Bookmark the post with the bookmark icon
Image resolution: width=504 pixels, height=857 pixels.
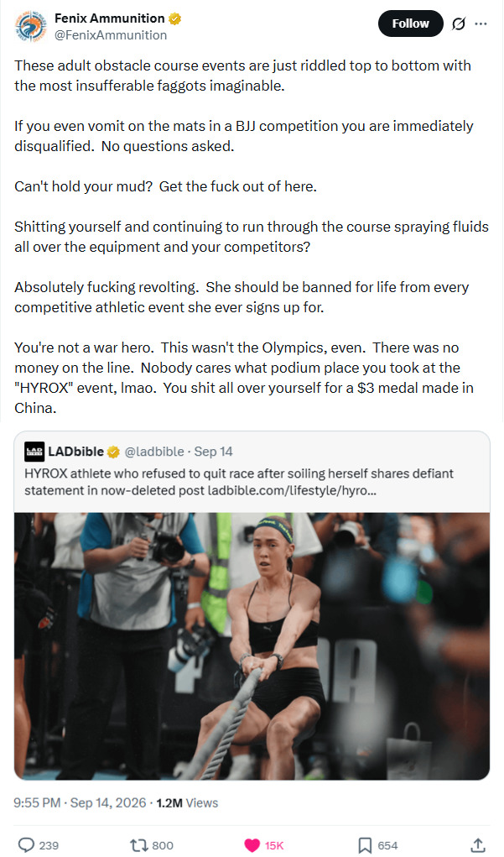click(x=365, y=845)
